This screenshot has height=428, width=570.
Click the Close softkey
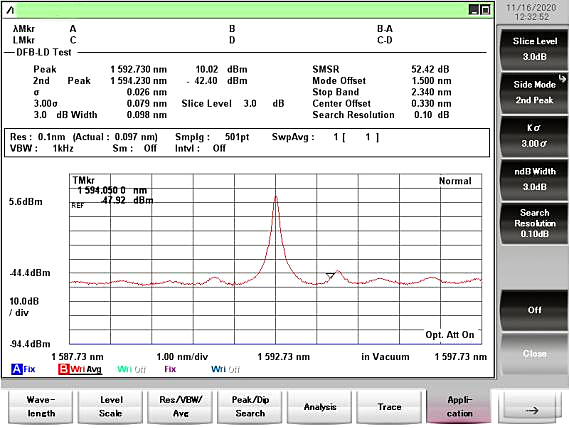pos(534,353)
